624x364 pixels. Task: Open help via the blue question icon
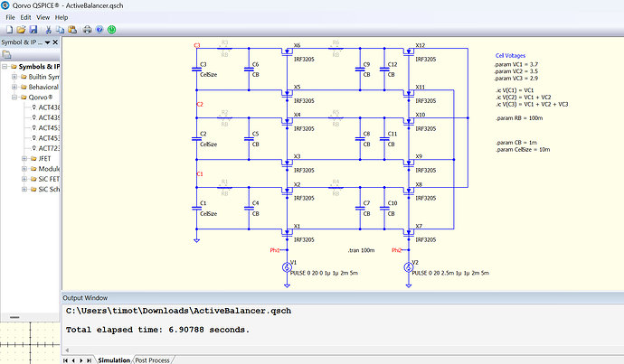point(99,30)
